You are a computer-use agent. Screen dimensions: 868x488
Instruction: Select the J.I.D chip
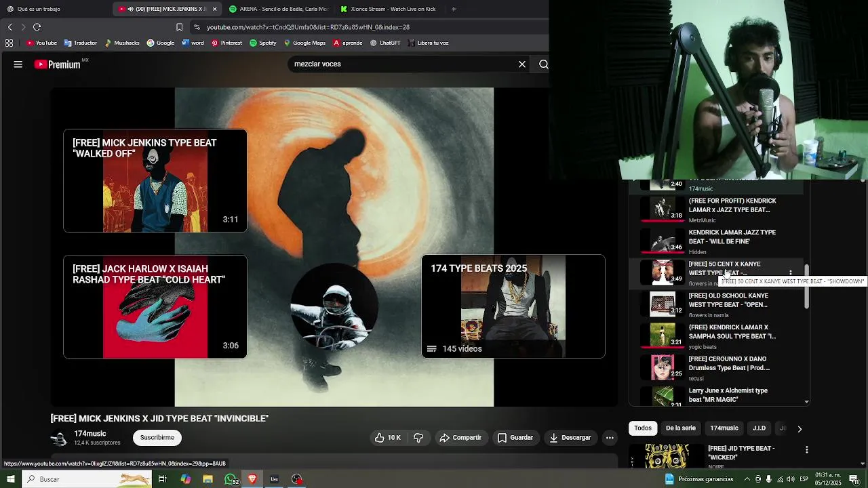click(x=759, y=428)
